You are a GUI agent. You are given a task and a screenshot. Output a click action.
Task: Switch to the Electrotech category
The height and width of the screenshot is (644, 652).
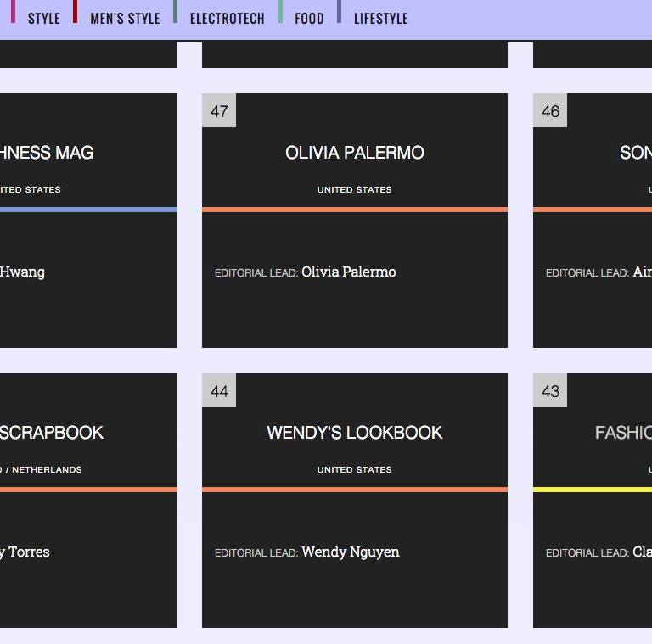(x=227, y=18)
